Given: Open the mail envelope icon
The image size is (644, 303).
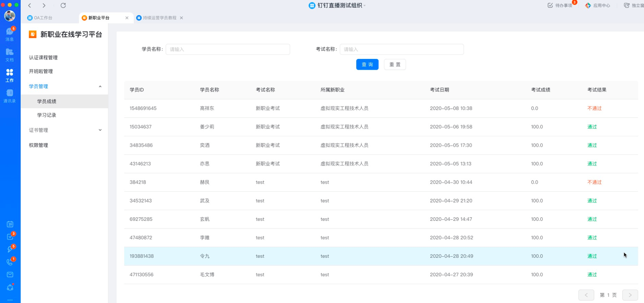Looking at the screenshot, I should point(10,275).
